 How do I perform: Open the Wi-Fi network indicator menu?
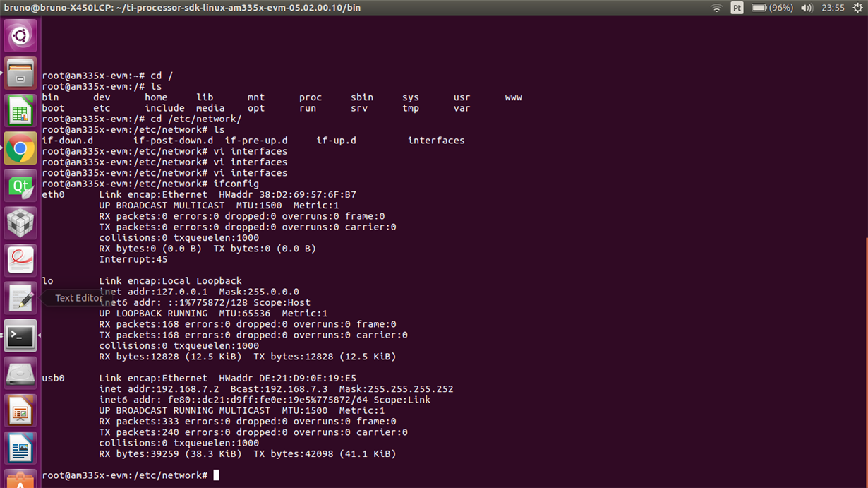(x=717, y=8)
